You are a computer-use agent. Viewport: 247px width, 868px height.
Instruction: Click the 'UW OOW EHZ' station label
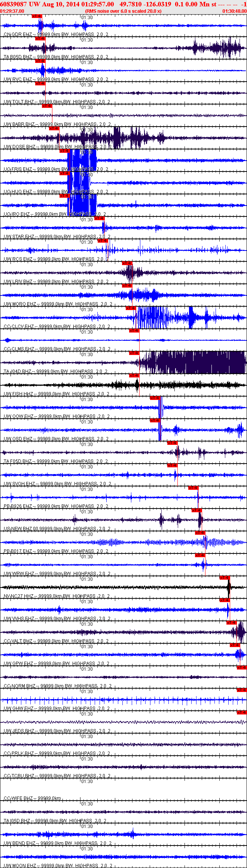[x=19, y=416]
